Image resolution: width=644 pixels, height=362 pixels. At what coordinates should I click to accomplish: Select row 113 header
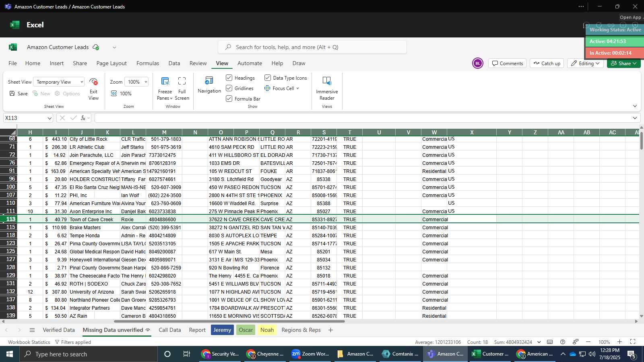tap(8, 219)
